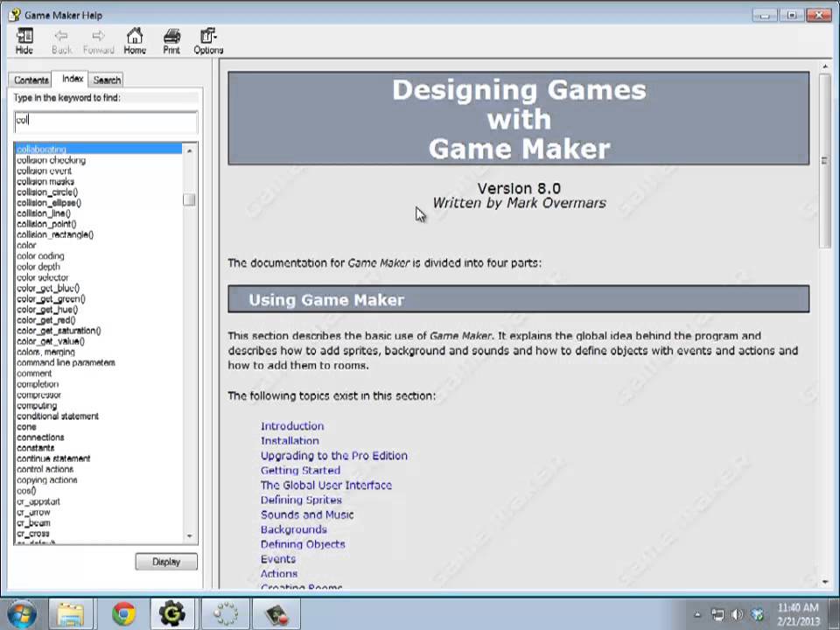Select 'color_get_saturation()' index entry

coord(59,331)
